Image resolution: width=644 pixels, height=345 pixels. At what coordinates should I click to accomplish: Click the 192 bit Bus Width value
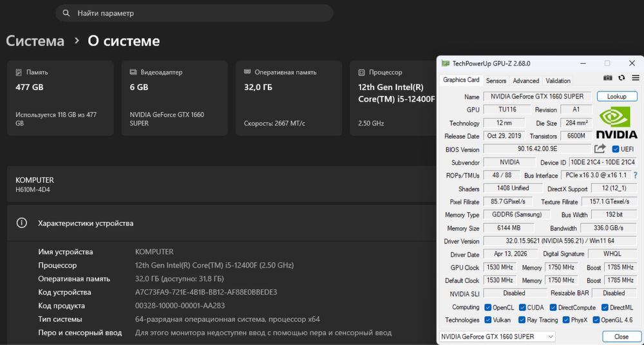coord(614,214)
